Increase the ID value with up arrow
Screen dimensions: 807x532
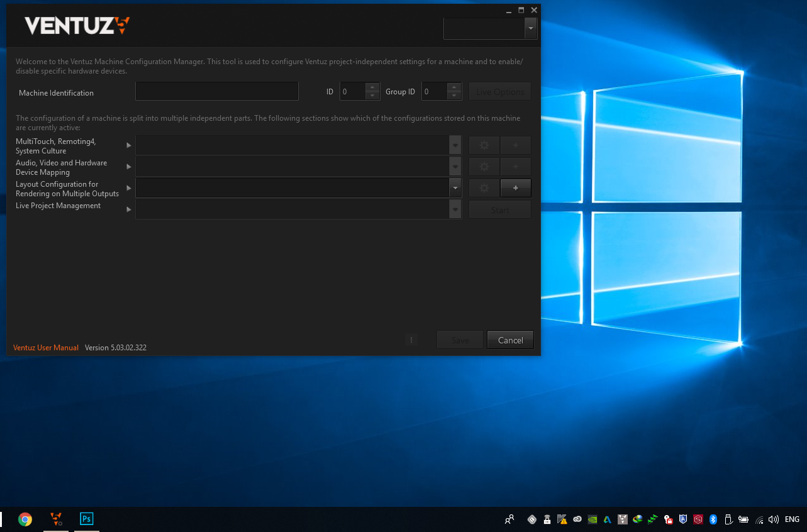[372, 87]
